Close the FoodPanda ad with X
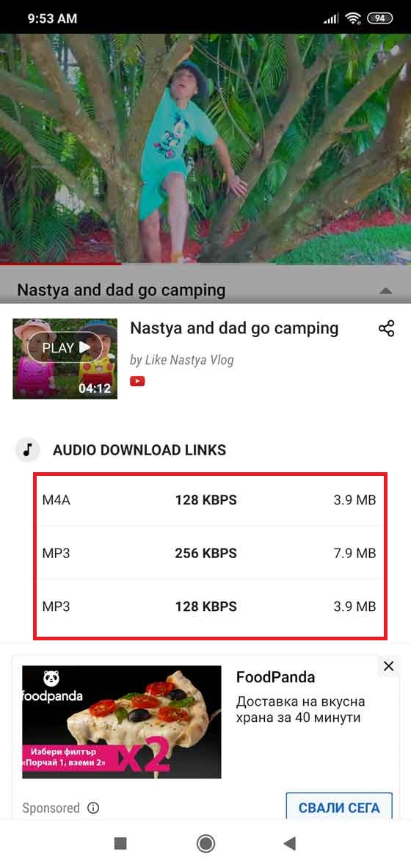 point(388,667)
